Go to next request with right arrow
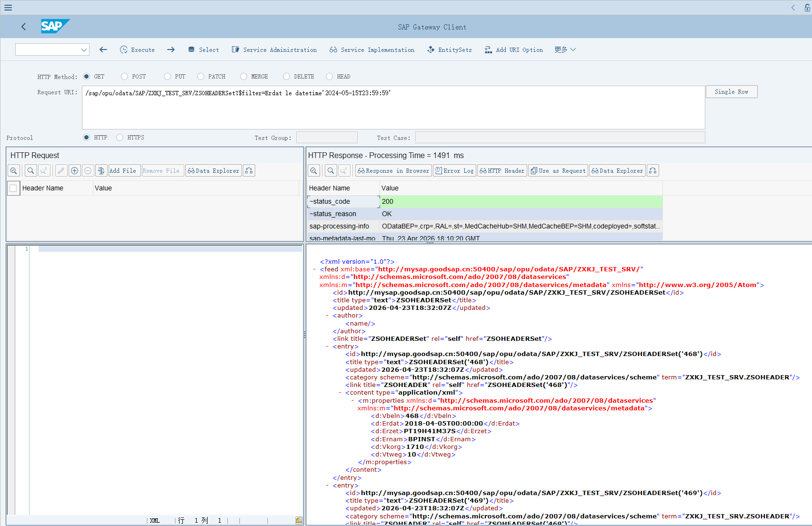Screen dimensions: 812x526 coord(171,50)
